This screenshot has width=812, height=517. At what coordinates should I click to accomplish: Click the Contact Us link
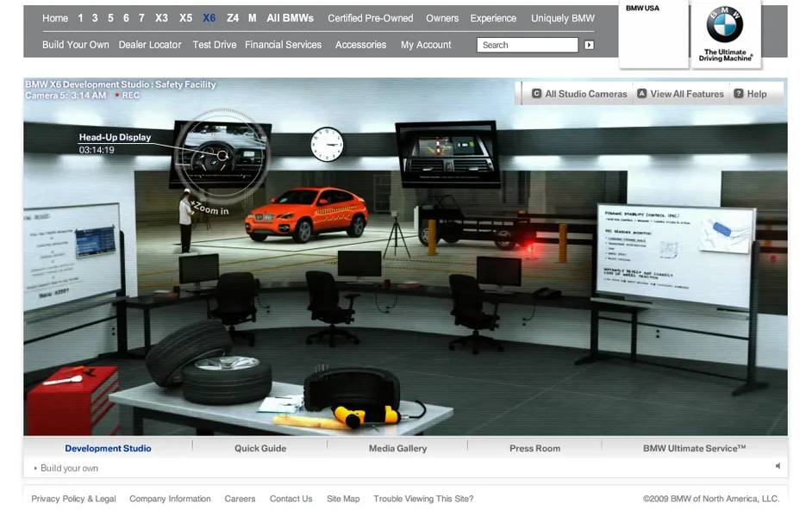tap(290, 499)
